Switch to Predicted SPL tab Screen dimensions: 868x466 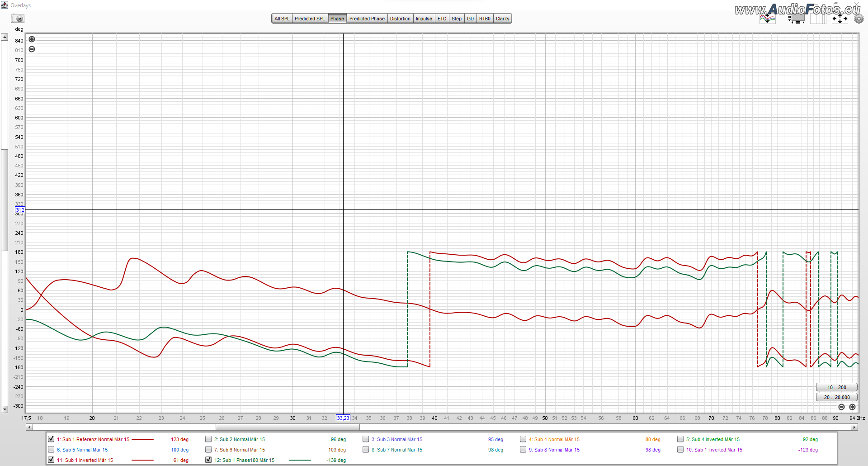(310, 19)
